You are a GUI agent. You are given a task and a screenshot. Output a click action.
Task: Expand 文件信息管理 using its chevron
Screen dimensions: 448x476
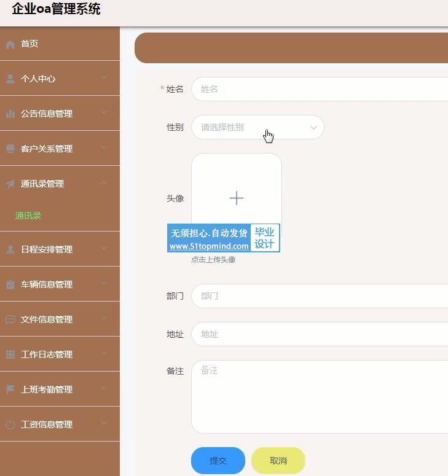[x=104, y=318]
